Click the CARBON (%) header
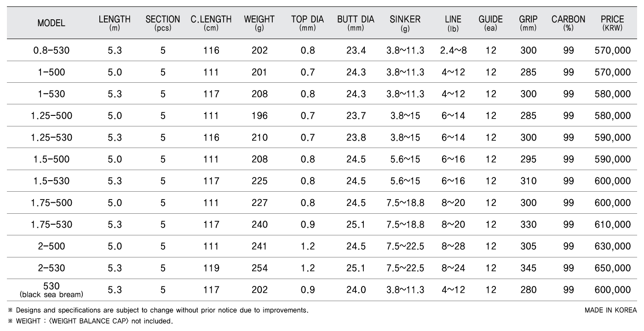Image resolution: width=644 pixels, height=331 pixels. (568, 23)
